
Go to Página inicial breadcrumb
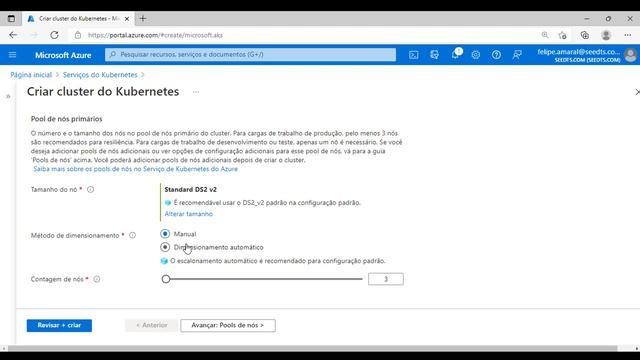tap(31, 75)
